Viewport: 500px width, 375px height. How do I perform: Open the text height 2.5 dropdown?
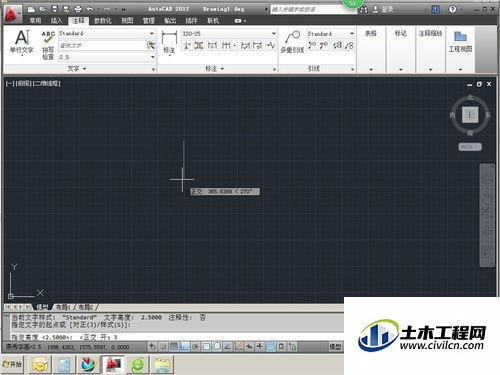pyautogui.click(x=107, y=57)
